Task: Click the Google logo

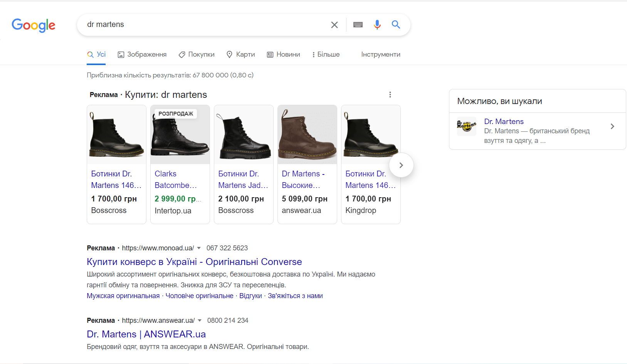Action: [34, 25]
